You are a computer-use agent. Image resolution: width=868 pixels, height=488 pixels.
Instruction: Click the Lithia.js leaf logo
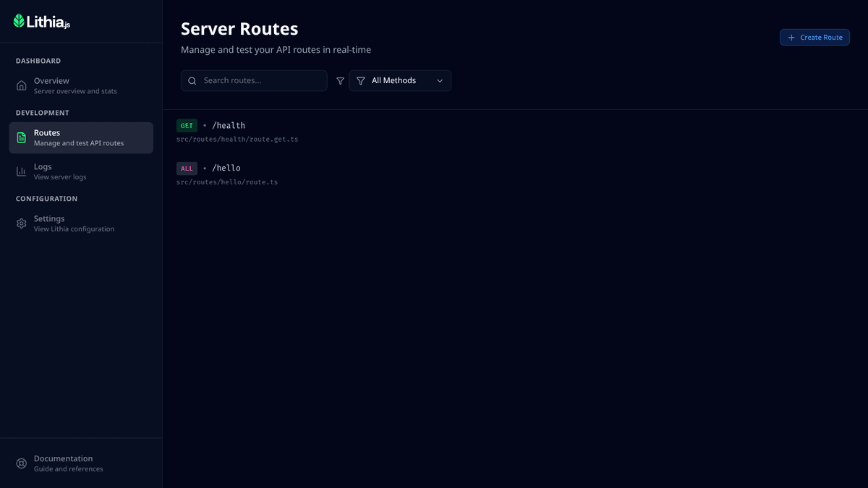pos(20,21)
